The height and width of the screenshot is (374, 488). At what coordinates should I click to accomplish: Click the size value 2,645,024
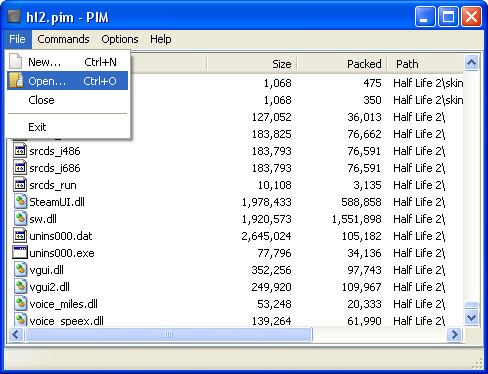(266, 236)
